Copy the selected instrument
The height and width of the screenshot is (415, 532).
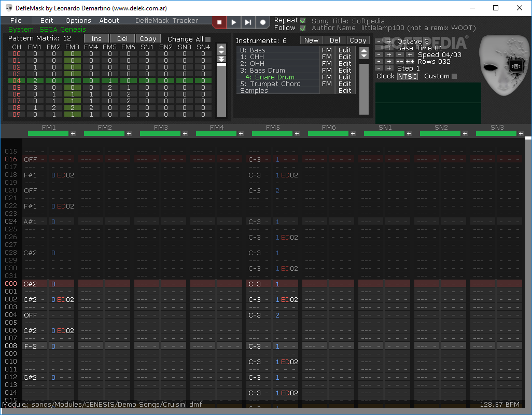[358, 40]
